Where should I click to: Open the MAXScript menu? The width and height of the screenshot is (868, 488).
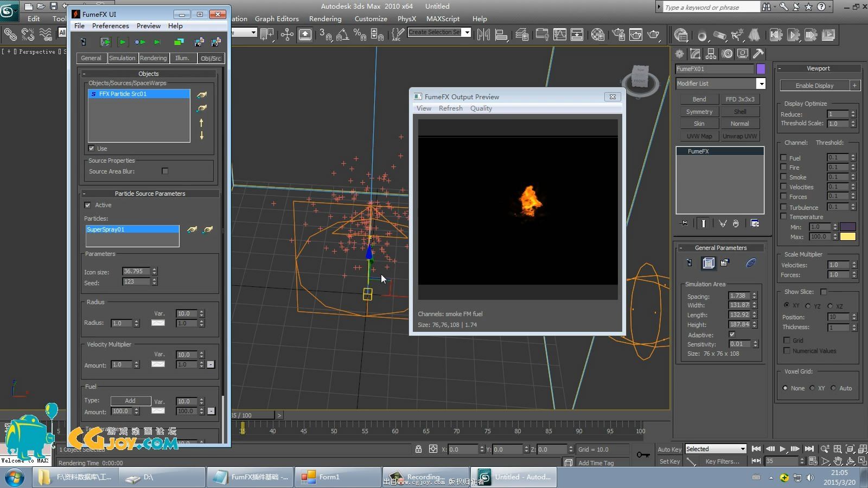click(x=443, y=18)
